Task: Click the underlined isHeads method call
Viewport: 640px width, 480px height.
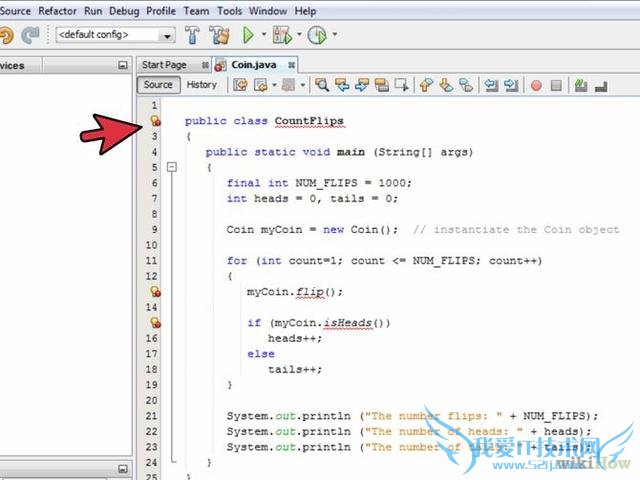Action: (x=348, y=323)
